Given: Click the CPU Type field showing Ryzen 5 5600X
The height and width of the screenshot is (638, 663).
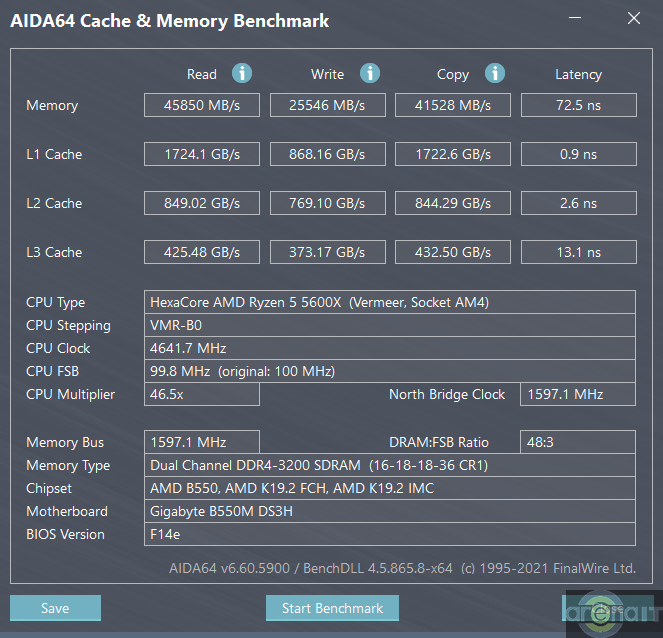Looking at the screenshot, I should coord(390,302).
